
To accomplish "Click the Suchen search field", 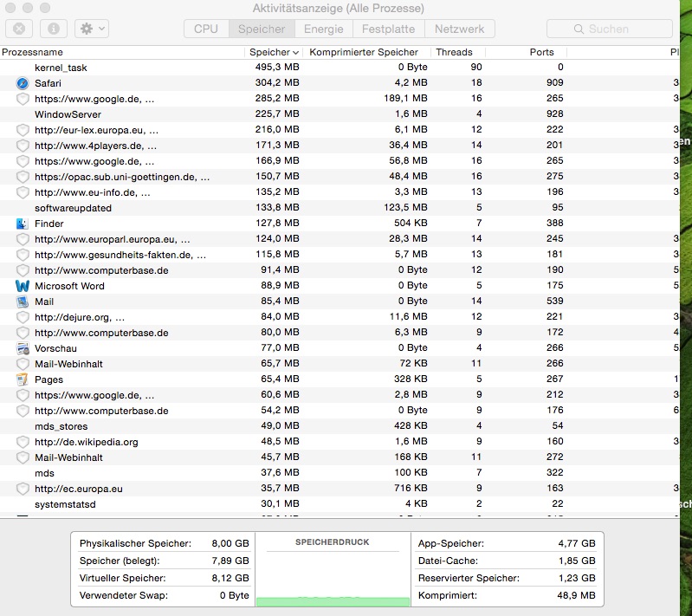I will tap(610, 29).
